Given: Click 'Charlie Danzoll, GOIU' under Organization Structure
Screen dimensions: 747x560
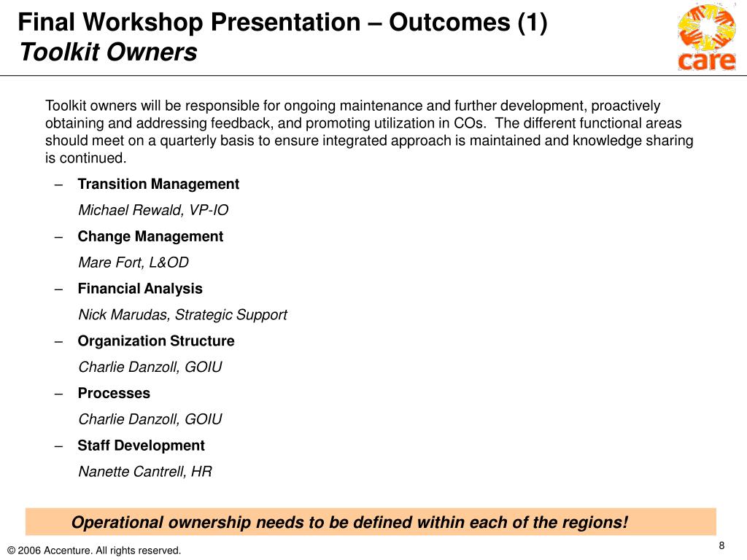Looking at the screenshot, I should coord(150,367).
